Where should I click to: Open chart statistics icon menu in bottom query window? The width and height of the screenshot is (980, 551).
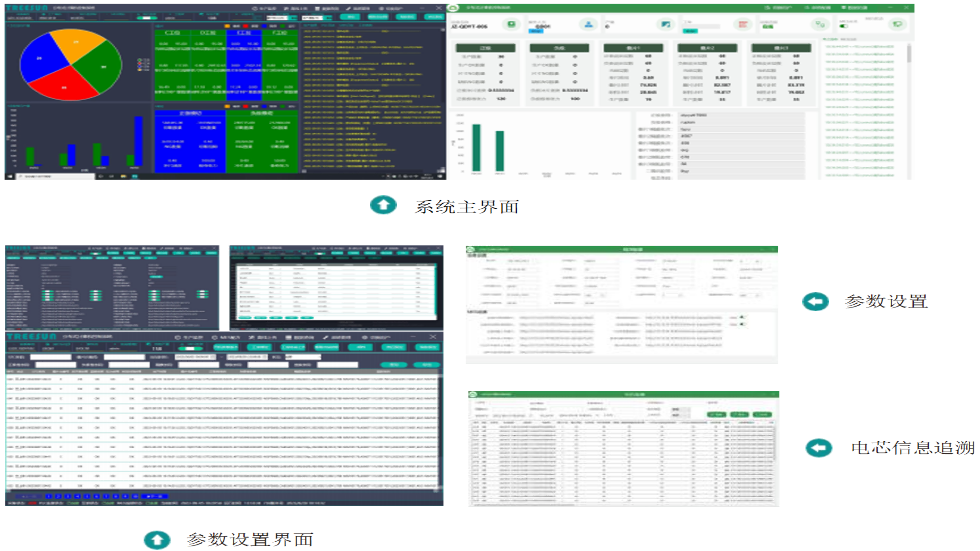(263, 337)
